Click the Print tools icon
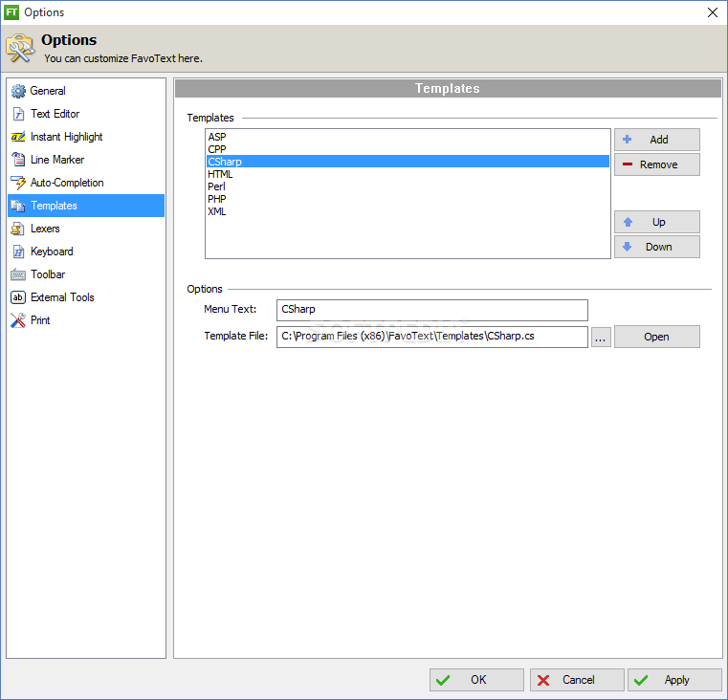The height and width of the screenshot is (700, 728). tap(18, 320)
